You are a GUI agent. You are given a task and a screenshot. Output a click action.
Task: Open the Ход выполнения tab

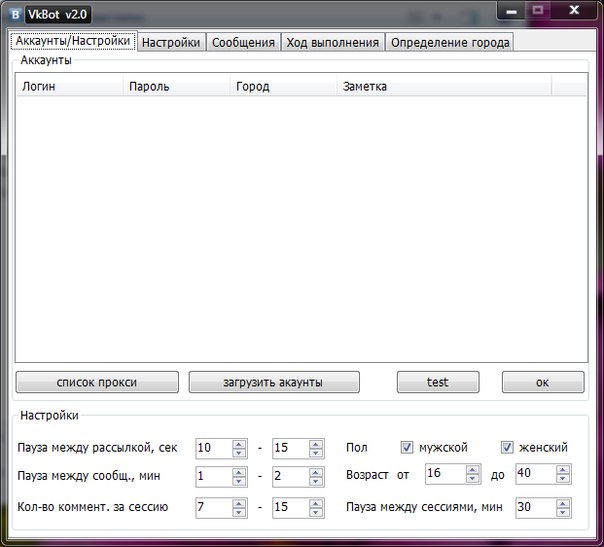tap(332, 42)
